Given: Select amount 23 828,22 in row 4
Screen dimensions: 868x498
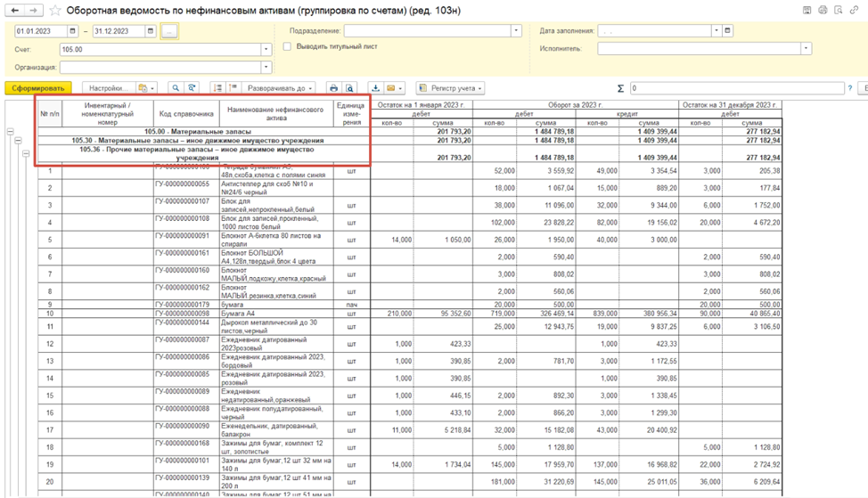Looking at the screenshot, I should [545, 223].
